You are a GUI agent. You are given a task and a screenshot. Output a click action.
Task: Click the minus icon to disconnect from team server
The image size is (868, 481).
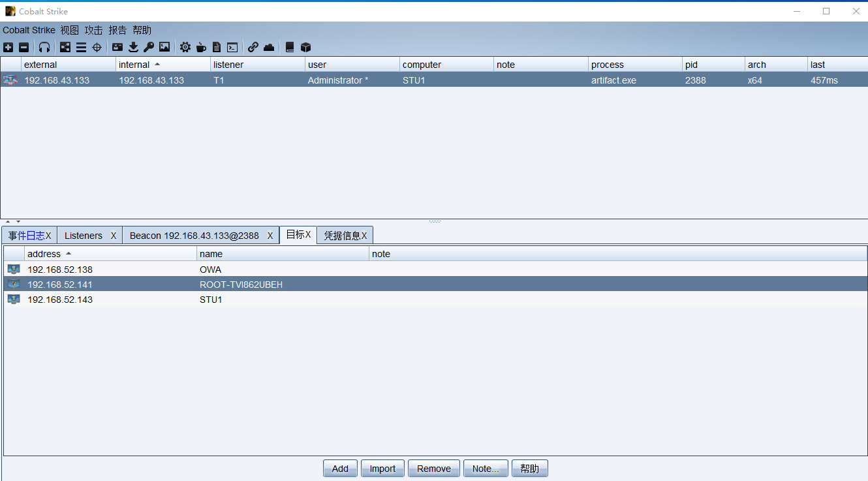(x=23, y=47)
